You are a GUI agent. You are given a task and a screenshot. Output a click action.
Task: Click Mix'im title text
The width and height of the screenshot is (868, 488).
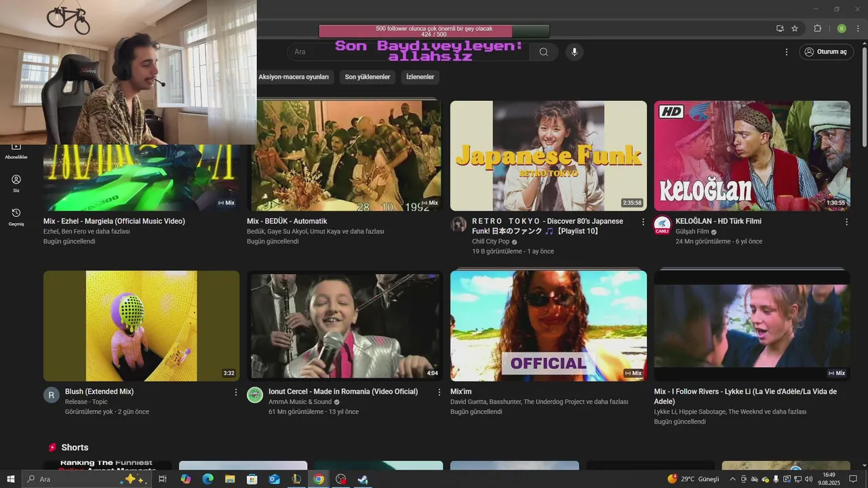point(461,392)
